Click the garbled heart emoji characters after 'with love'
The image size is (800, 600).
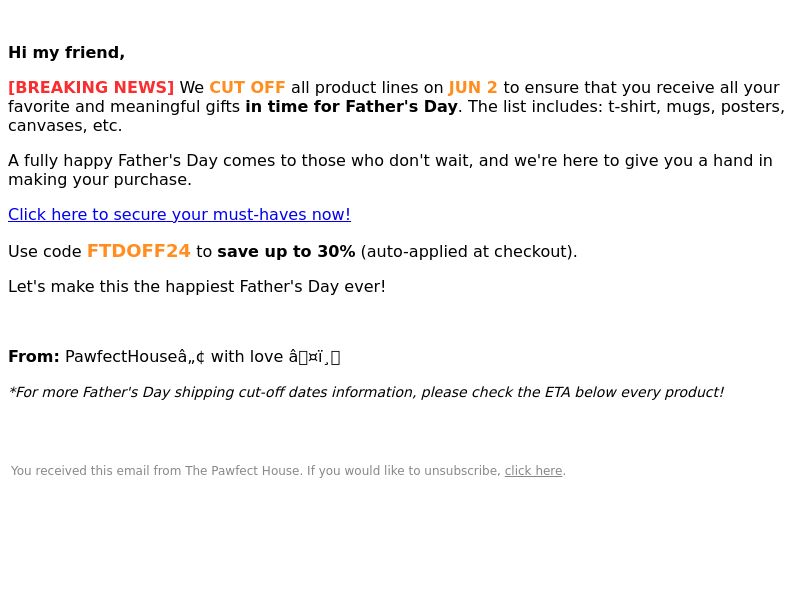click(314, 357)
